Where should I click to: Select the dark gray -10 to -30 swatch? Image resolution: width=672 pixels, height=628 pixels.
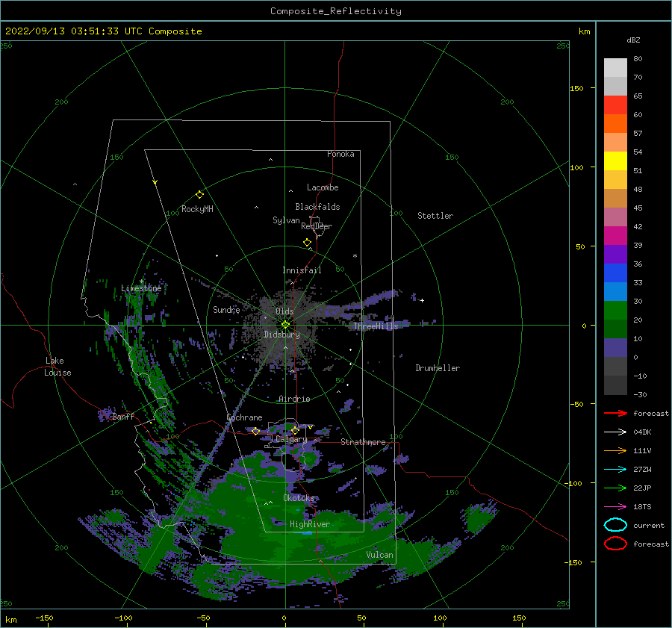[x=615, y=385]
